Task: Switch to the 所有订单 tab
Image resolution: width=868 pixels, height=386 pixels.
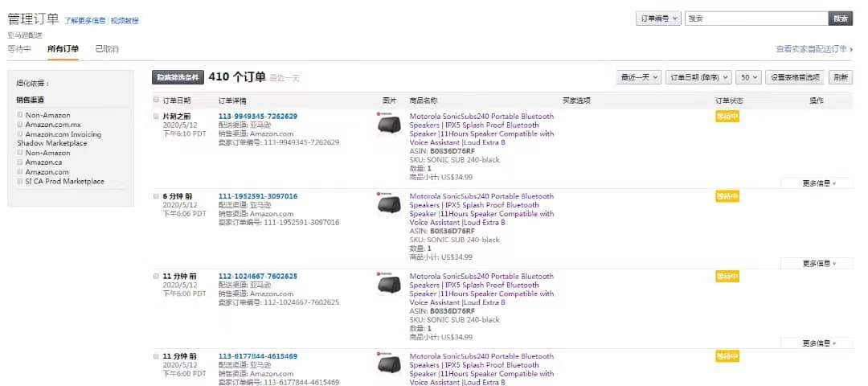Action: 63,49
